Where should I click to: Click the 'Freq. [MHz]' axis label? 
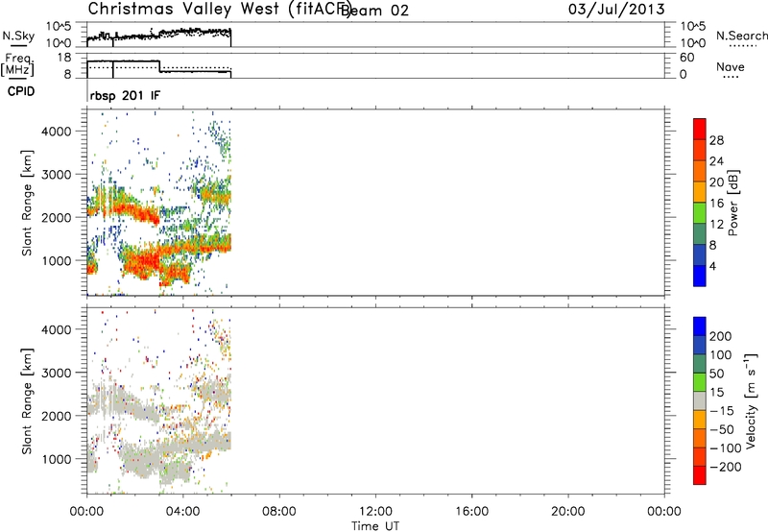(x=17, y=65)
